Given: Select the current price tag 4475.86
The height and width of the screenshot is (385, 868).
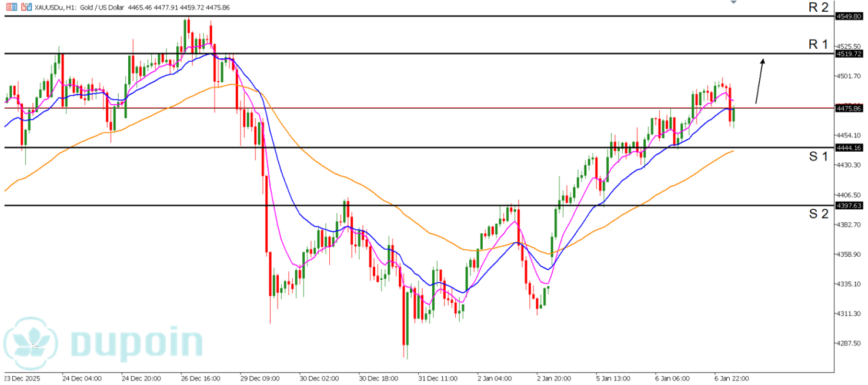Looking at the screenshot, I should (849, 108).
